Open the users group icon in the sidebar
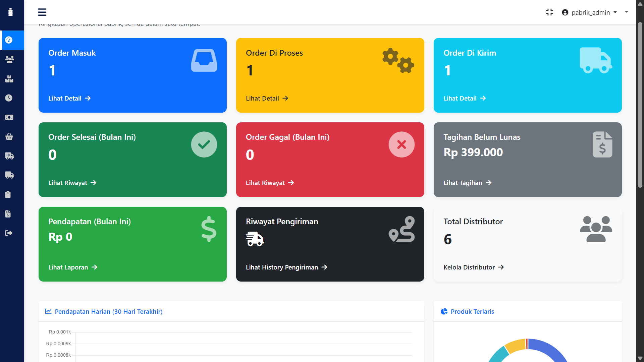Screen dimensions: 644x362 pyautogui.click(x=9, y=59)
